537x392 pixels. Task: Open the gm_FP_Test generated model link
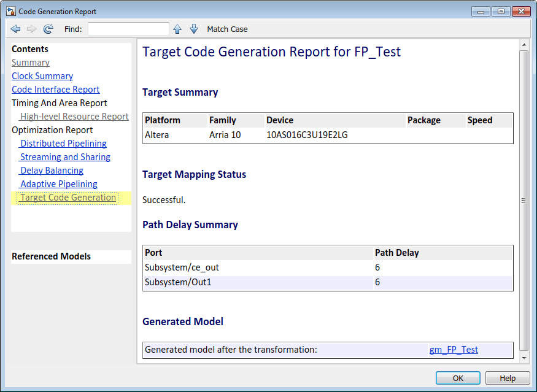tap(454, 350)
